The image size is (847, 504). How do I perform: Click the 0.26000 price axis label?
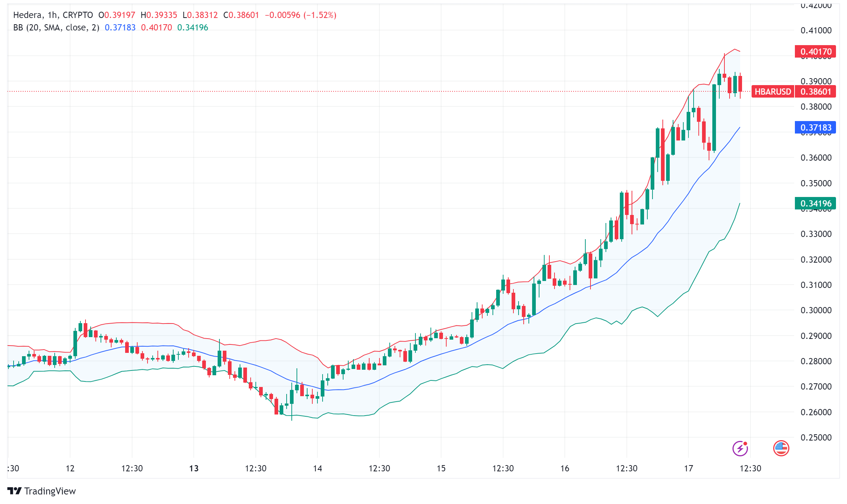[816, 412]
